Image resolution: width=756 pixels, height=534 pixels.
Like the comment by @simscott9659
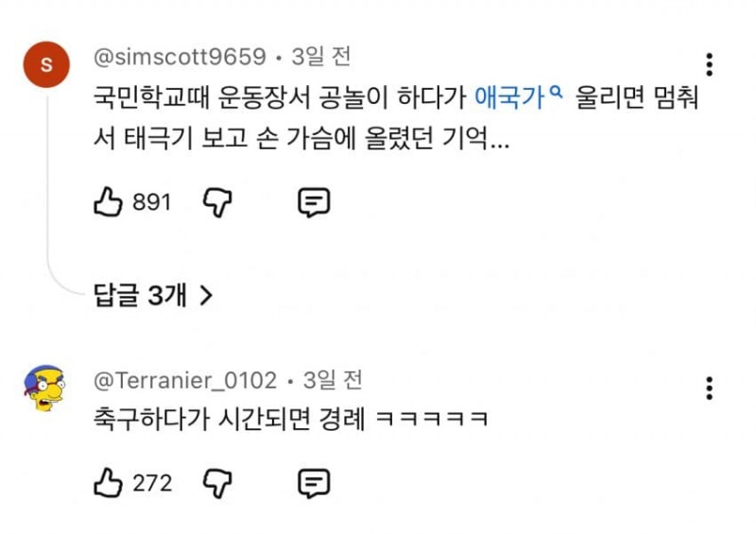coord(109,201)
